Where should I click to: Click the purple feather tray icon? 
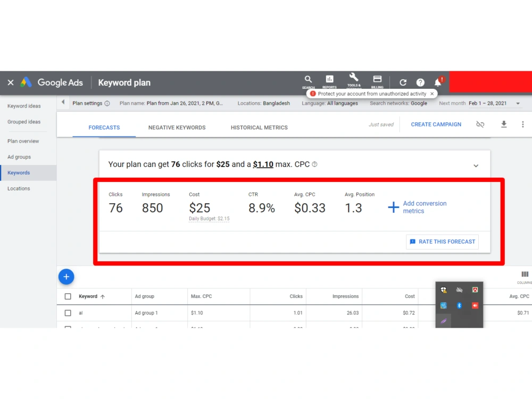click(x=444, y=321)
